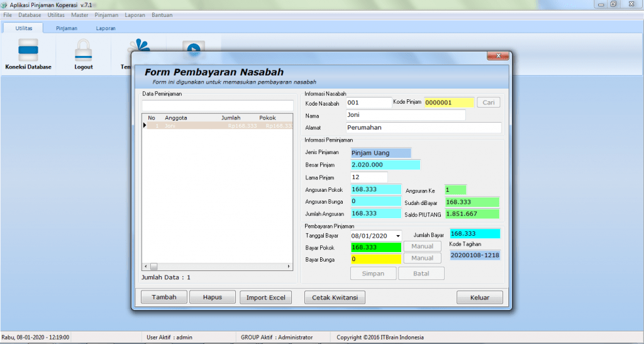Open the Koneksi Database tool
The width and height of the screenshot is (644, 344).
[28, 53]
